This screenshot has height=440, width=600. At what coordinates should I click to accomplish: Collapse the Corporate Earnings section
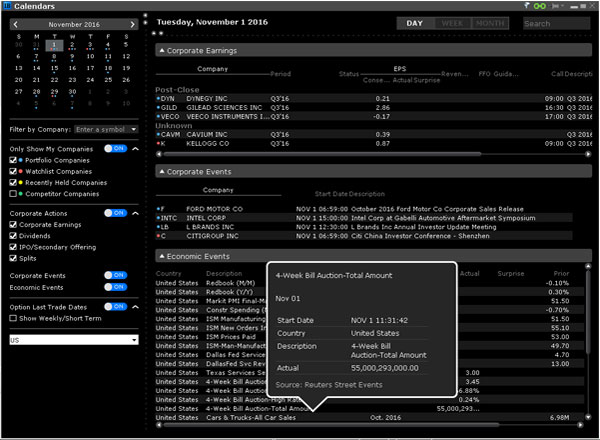pos(162,51)
